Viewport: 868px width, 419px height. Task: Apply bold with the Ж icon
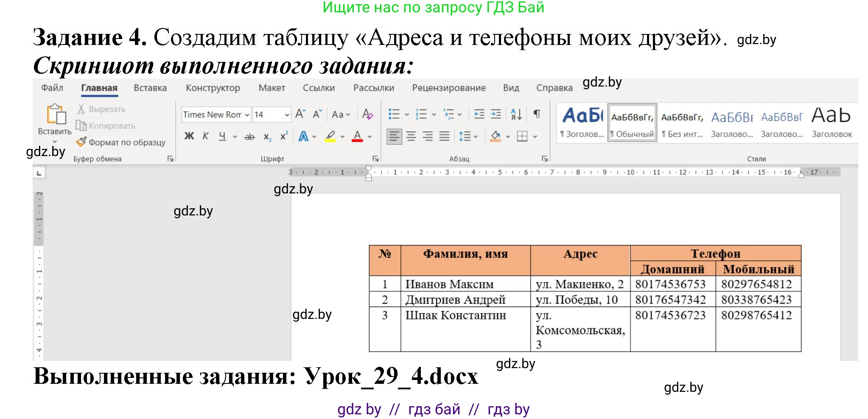189,137
